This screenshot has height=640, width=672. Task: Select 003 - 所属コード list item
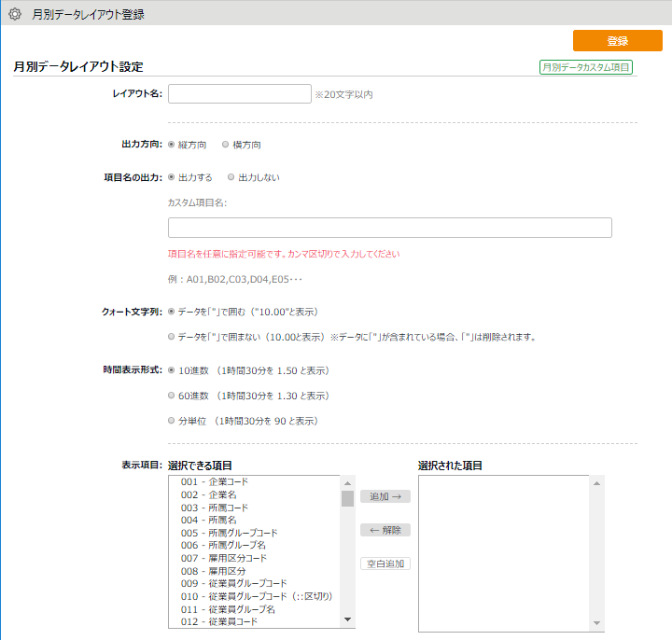pos(255,508)
